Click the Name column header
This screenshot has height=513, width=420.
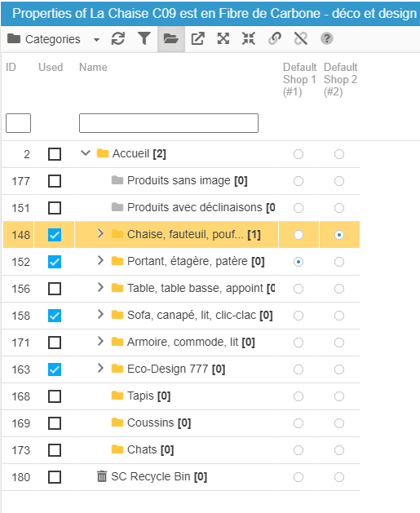click(x=93, y=67)
